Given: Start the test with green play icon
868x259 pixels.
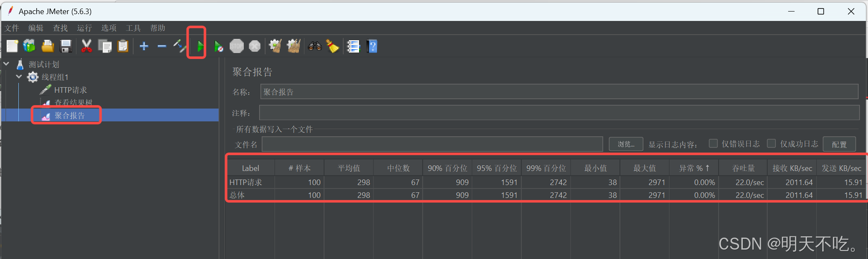Looking at the screenshot, I should pos(200,46).
